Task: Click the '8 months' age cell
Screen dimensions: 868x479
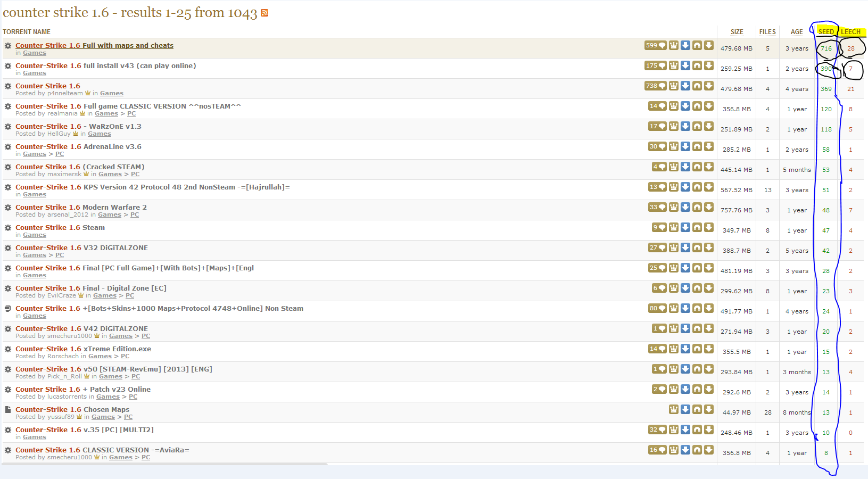Action: 797,412
